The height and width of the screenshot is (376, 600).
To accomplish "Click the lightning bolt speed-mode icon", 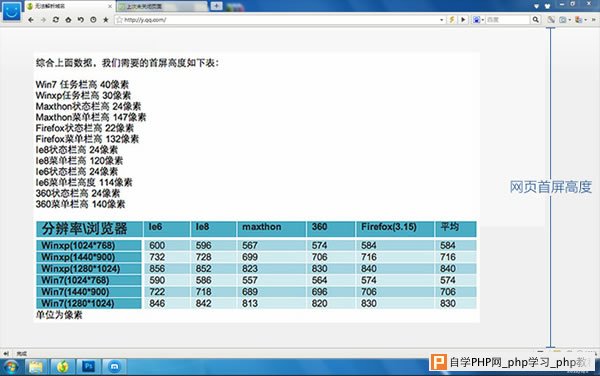I will coord(452,20).
